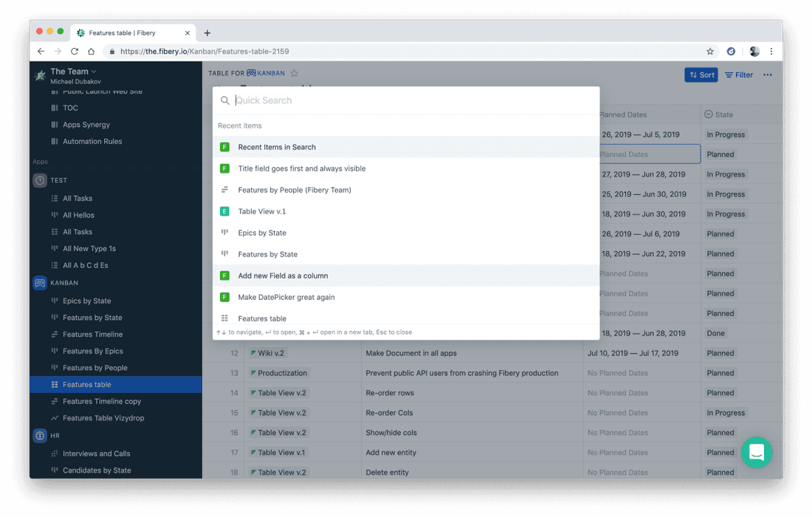Select Epics by State search result
Screen dimensions: 812x517
[x=262, y=233]
